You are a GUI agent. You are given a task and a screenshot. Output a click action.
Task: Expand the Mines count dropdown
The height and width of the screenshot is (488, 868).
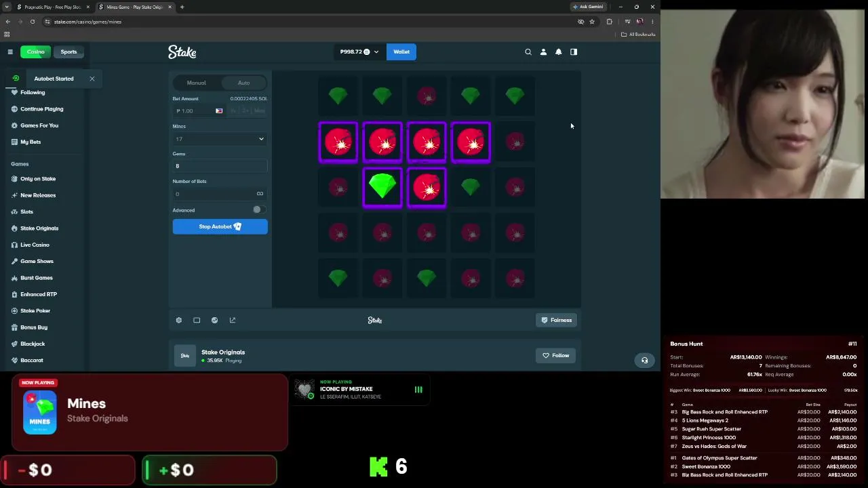(x=220, y=139)
